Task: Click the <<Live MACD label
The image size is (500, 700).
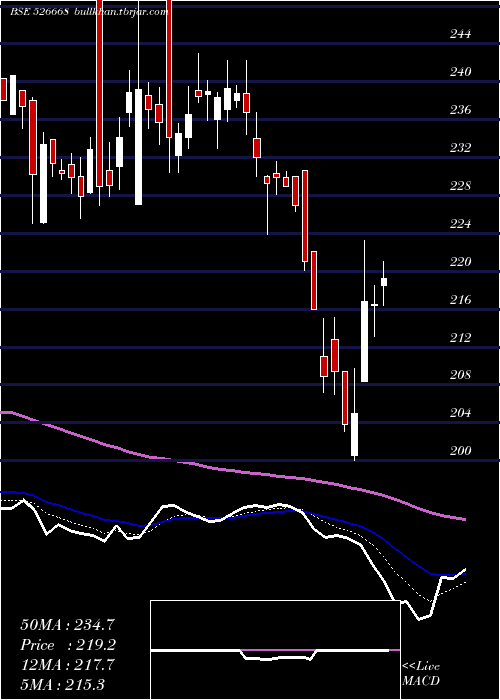Action: [421, 674]
